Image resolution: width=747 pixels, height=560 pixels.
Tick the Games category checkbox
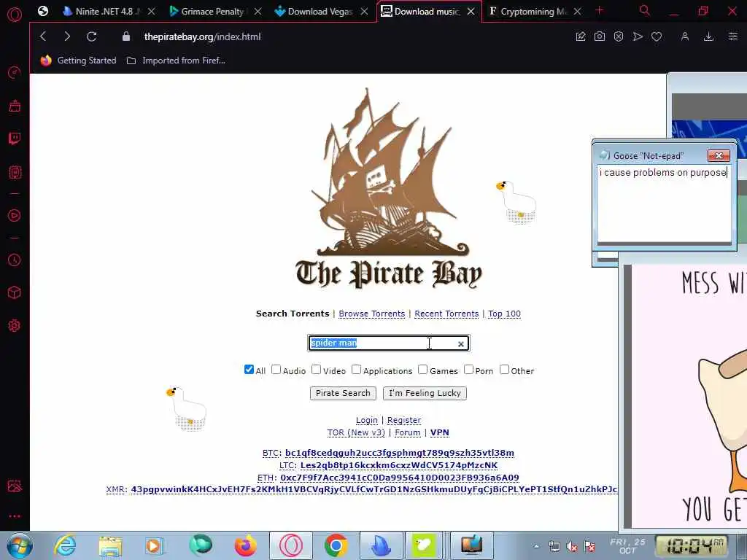(422, 370)
